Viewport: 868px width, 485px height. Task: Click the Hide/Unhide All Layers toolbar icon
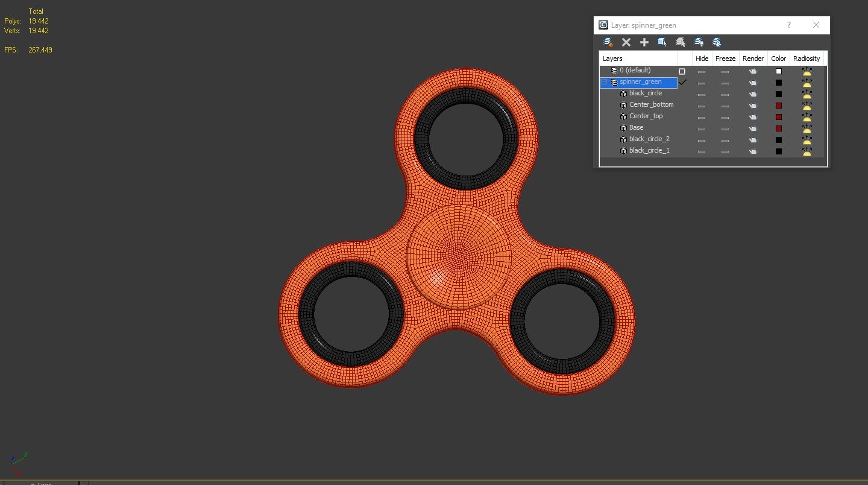click(x=699, y=42)
